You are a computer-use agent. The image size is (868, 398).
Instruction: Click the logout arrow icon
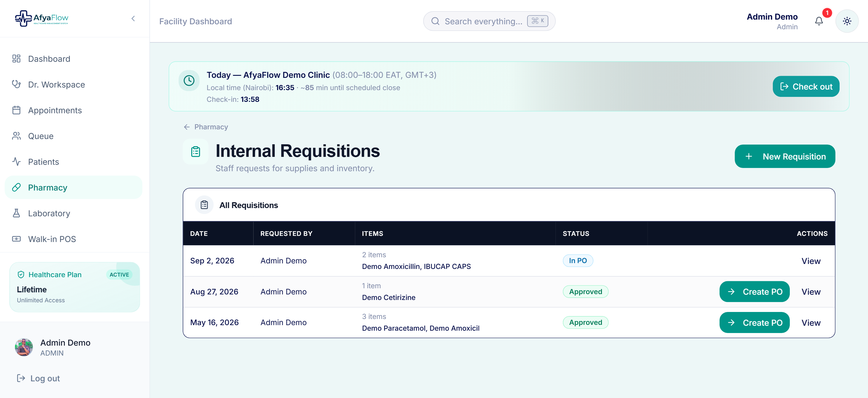click(x=21, y=378)
